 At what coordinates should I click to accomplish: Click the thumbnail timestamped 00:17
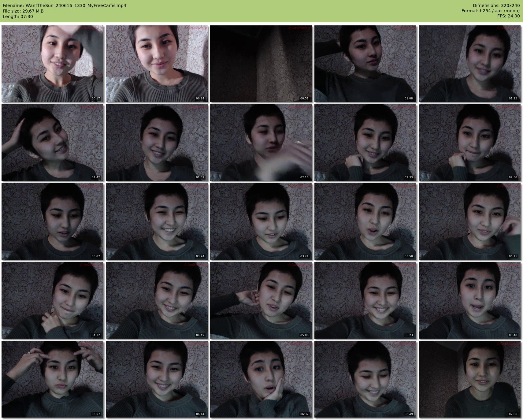(x=53, y=64)
